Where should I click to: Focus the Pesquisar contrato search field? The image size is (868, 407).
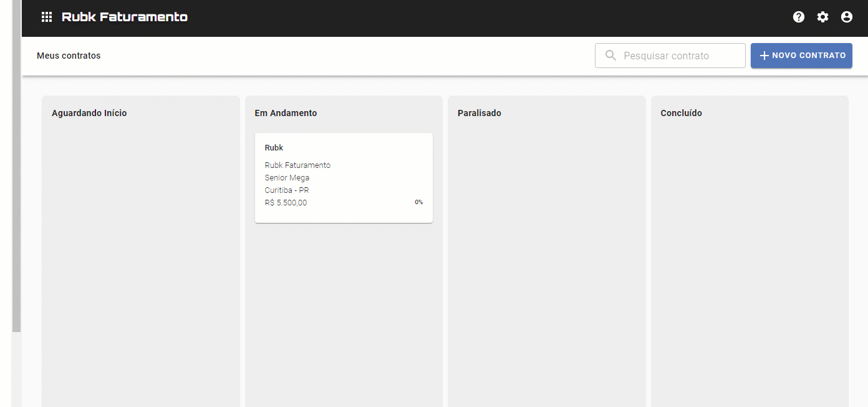click(680, 56)
